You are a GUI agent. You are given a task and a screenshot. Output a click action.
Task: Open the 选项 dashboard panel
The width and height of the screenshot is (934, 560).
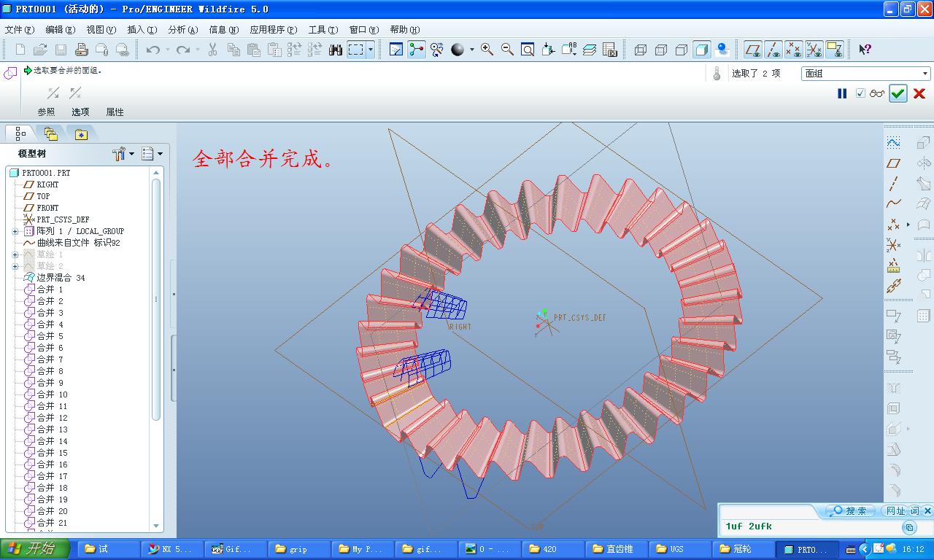tap(80, 112)
